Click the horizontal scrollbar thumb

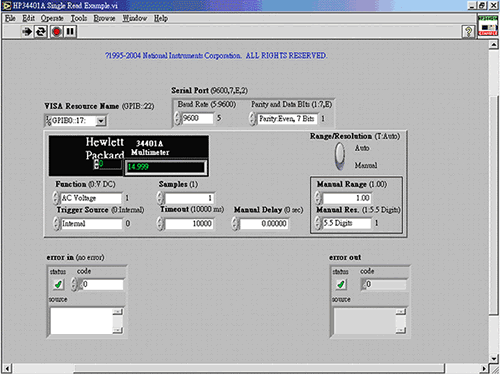259,368
